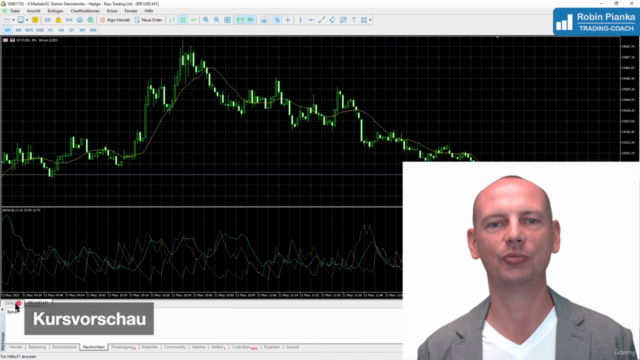640x360 pixels.
Task: Select the BTCUSD,M1 chart tab
Action: coord(38,303)
